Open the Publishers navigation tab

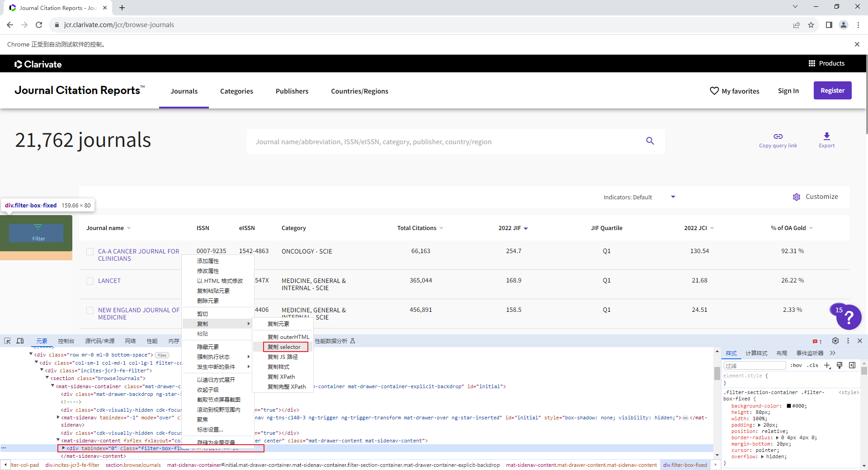pyautogui.click(x=292, y=91)
